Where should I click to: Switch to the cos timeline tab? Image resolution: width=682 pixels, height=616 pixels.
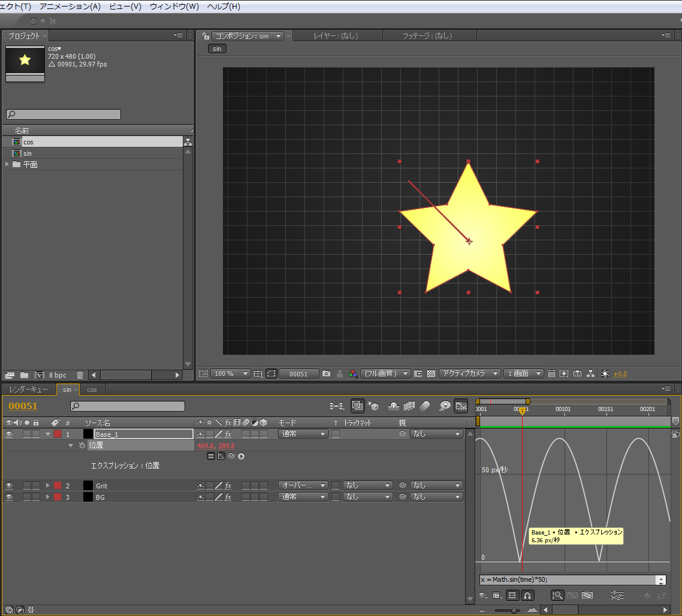pos(92,389)
